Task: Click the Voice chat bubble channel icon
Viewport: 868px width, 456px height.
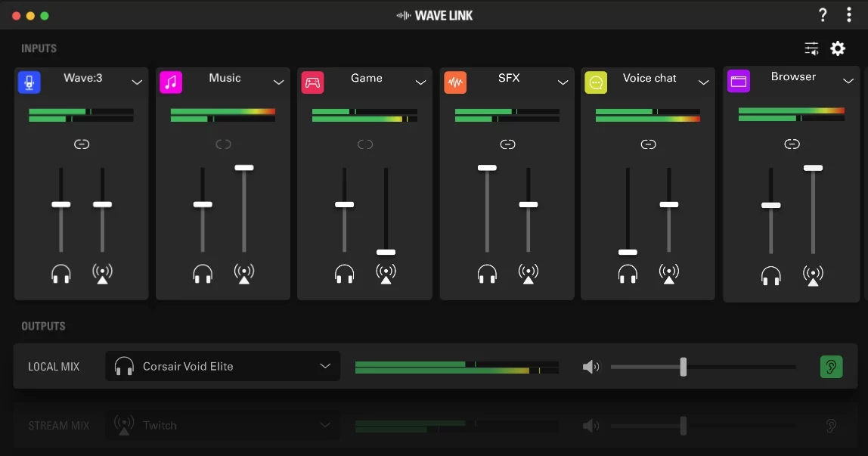Action: coord(596,82)
